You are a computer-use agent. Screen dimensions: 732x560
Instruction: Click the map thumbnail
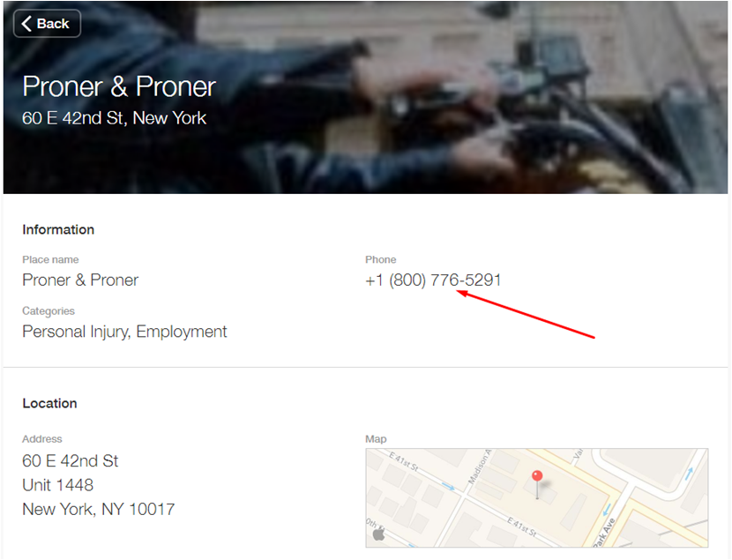pos(537,498)
